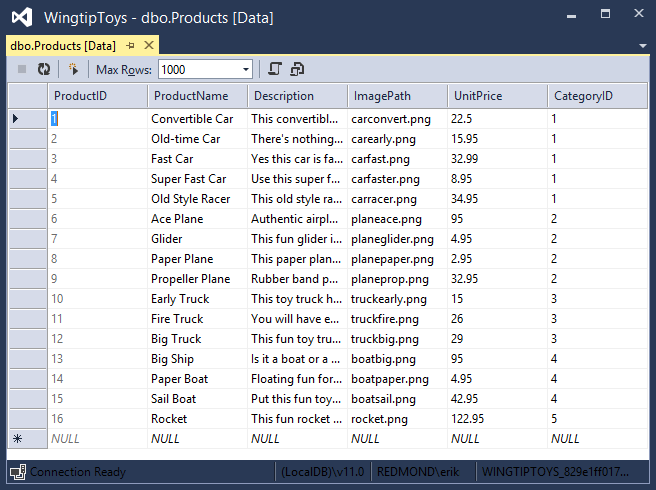Image resolution: width=656 pixels, height=490 pixels.
Task: Open the Max Rows dropdown arrow
Action: (246, 69)
